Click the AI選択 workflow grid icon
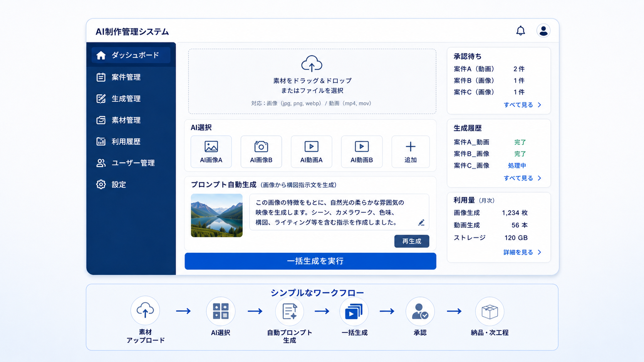The height and width of the screenshot is (362, 644). [221, 311]
